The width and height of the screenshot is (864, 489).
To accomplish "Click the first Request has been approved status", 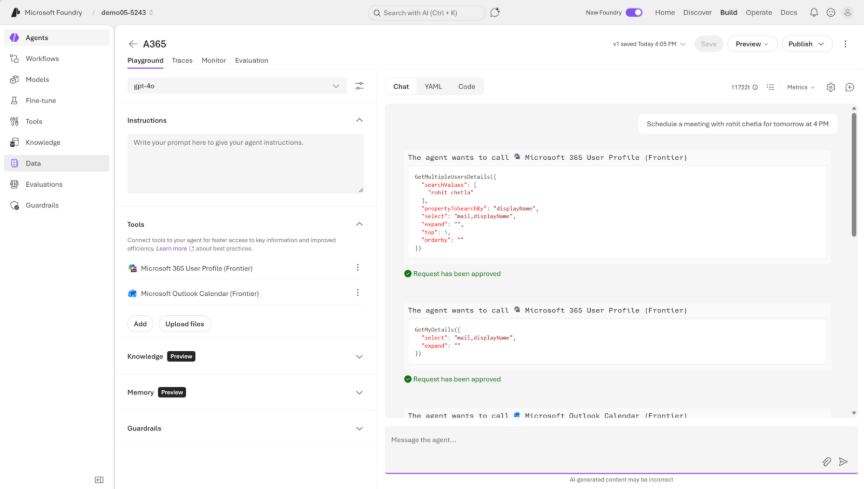I will point(452,273).
